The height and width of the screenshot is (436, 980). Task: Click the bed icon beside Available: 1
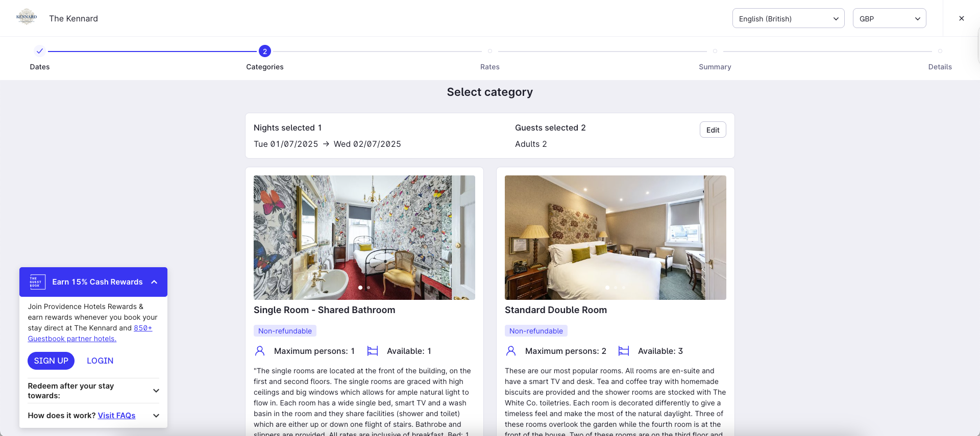click(373, 351)
